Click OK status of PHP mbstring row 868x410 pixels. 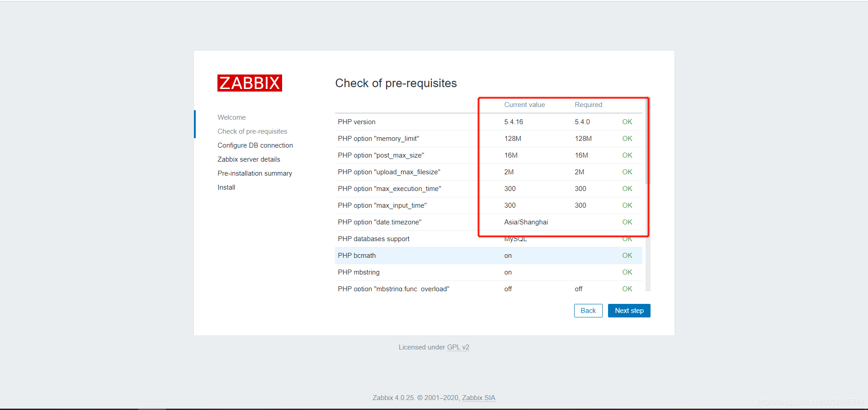coord(627,272)
